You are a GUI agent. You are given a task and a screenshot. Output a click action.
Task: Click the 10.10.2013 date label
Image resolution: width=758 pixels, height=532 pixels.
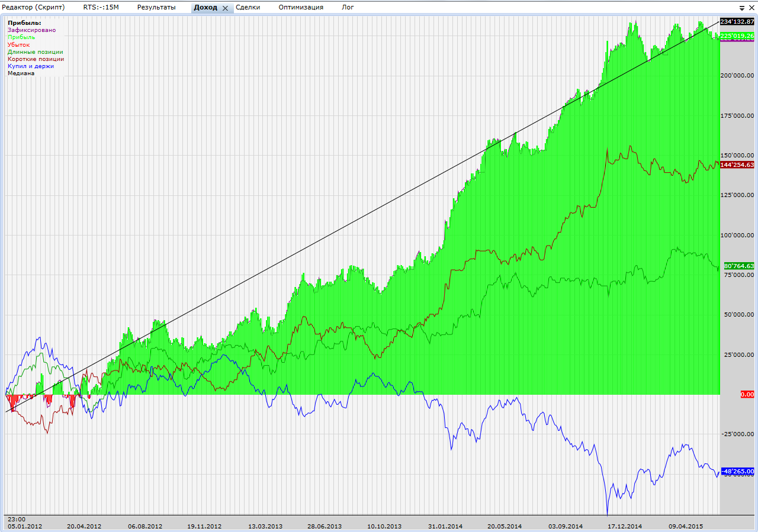tap(384, 525)
